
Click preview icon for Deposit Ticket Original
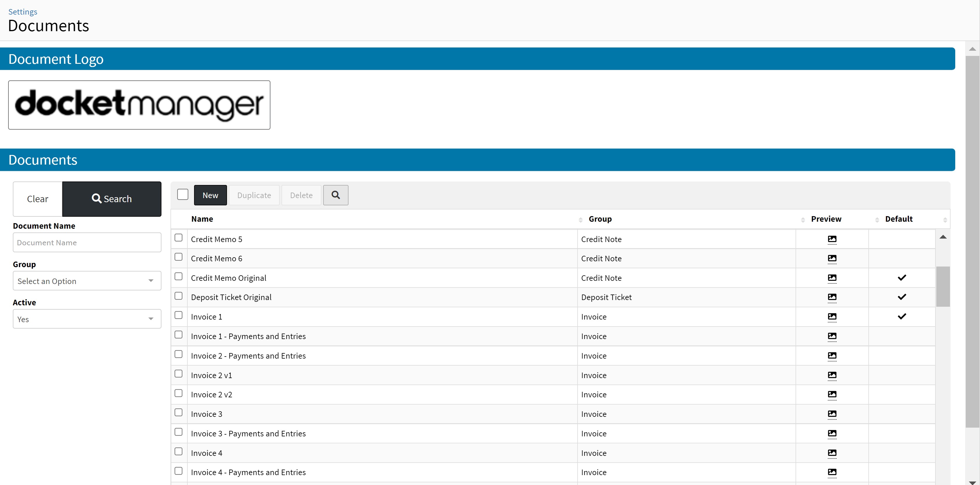[x=832, y=297]
